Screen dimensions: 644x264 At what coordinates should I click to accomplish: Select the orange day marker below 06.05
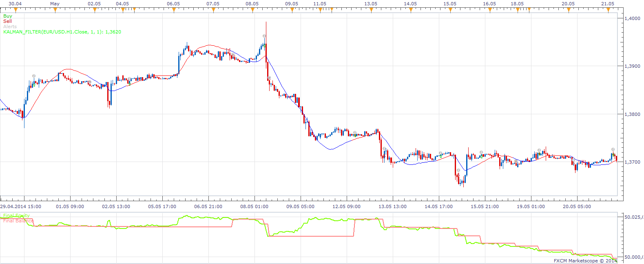coord(174,10)
